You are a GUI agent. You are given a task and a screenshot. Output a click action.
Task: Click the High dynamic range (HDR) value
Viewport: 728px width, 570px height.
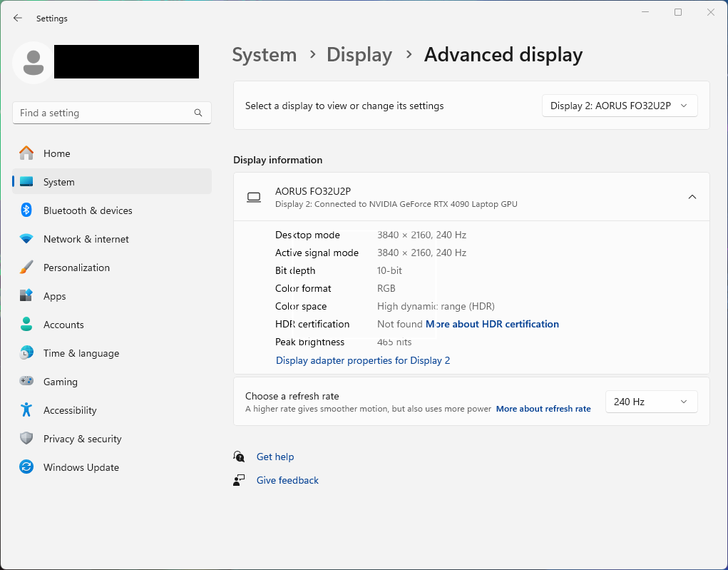coord(436,307)
